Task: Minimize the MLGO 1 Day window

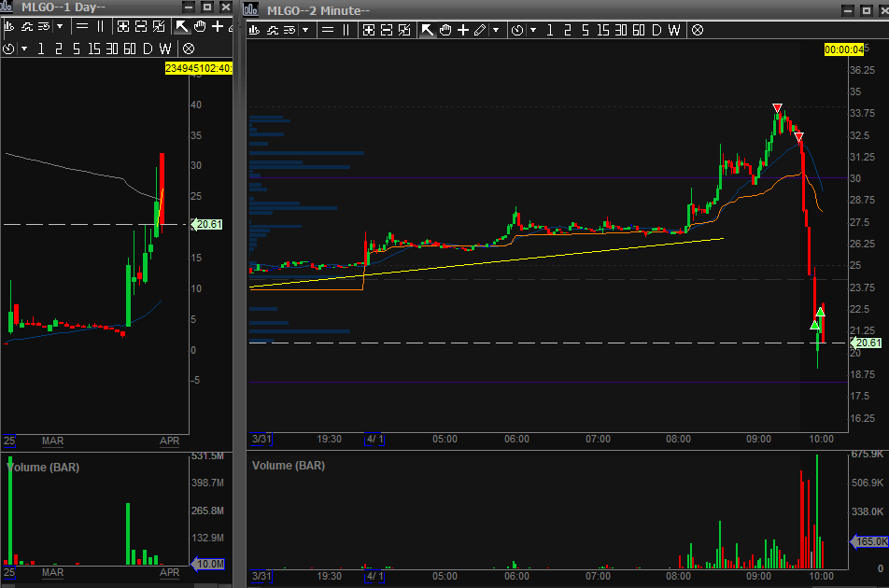Action: 189,7
